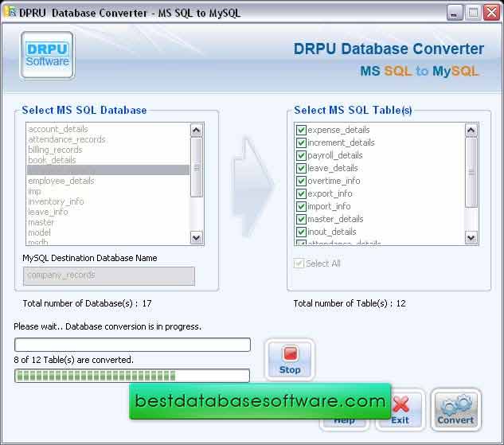Select master database entry
The height and width of the screenshot is (445, 504).
click(x=107, y=222)
